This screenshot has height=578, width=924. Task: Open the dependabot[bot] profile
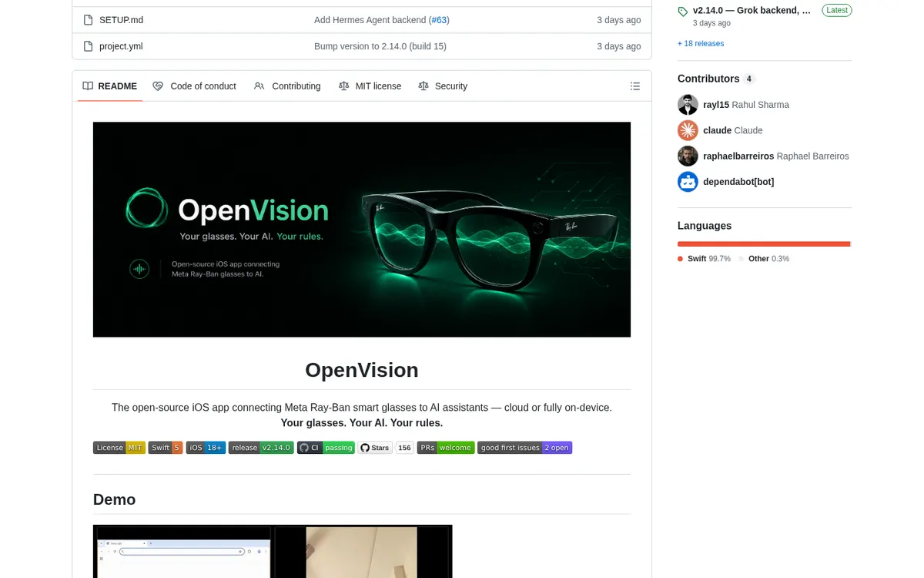click(x=738, y=182)
